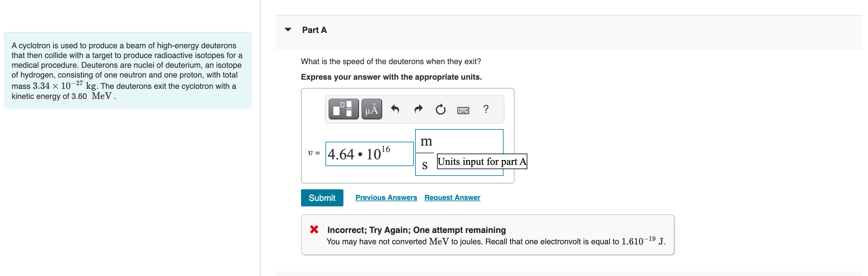The image size is (868, 276).
Task: Click the redo arrow icon
Action: coord(418,109)
